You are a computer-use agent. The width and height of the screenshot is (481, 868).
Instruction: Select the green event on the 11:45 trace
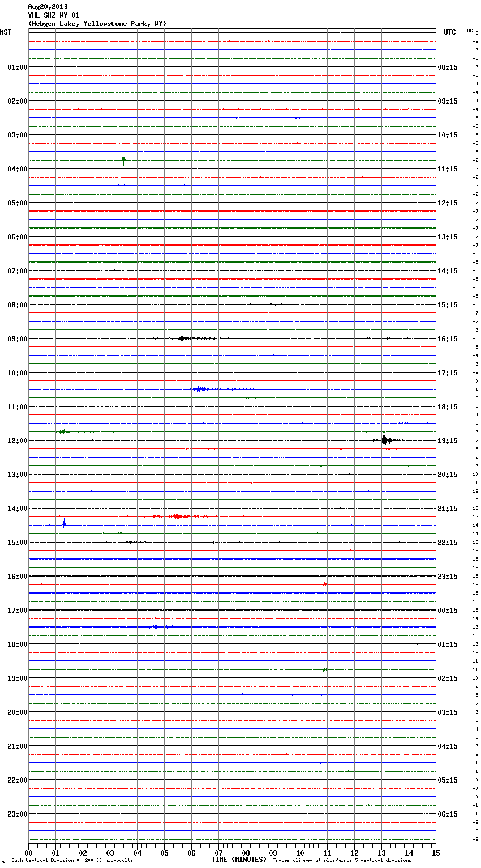point(63,432)
